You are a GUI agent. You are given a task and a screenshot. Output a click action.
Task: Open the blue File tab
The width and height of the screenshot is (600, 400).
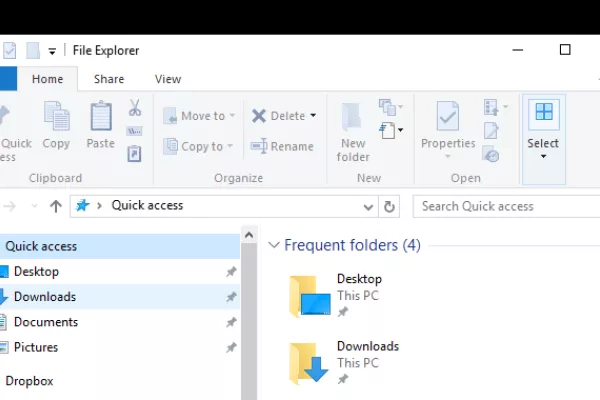click(8, 79)
